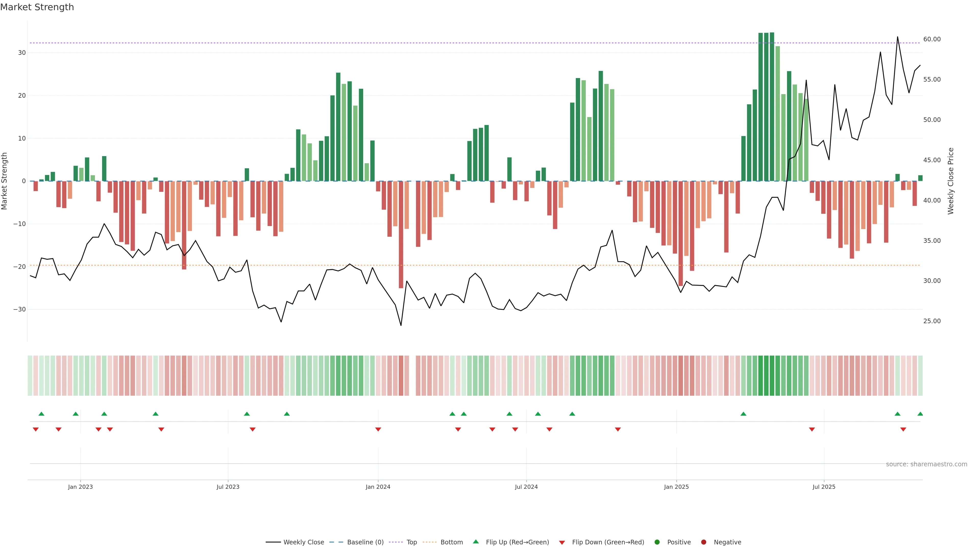Click first green flip-up triangle at far left

(41, 414)
